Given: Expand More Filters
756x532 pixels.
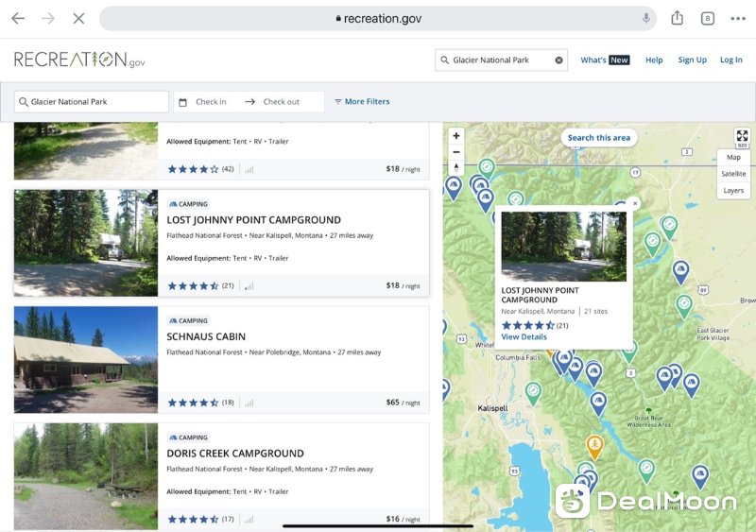Looking at the screenshot, I should 362,102.
